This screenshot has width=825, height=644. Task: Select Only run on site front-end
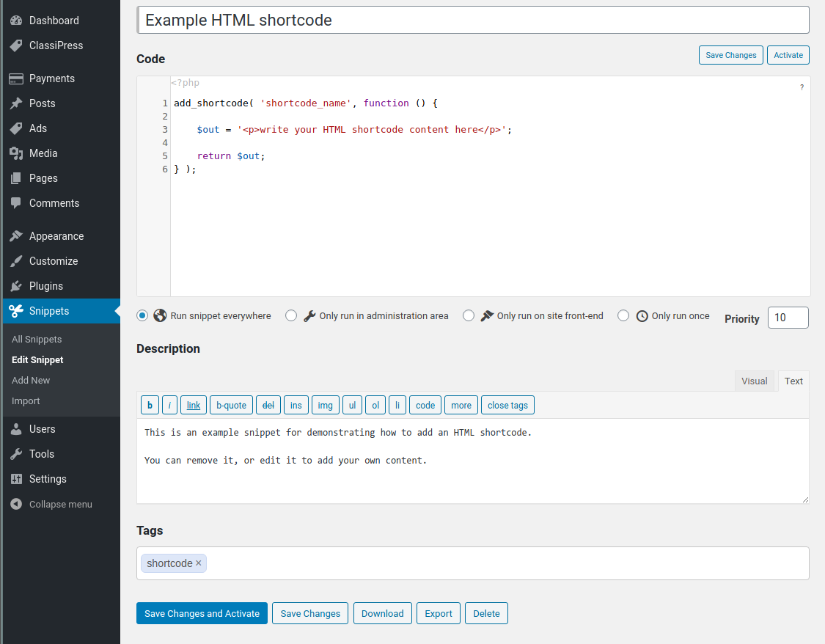[x=469, y=315]
